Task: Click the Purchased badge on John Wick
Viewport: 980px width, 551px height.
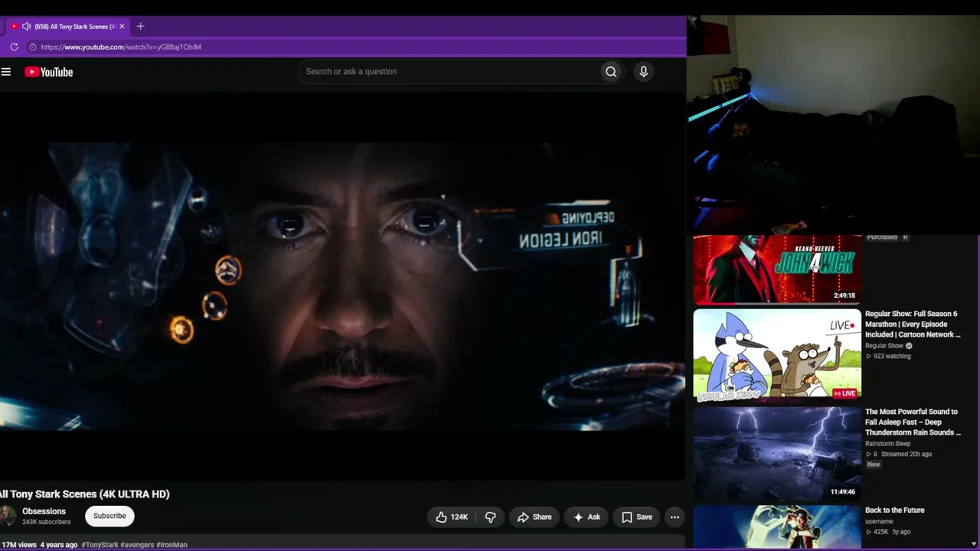Action: pyautogui.click(x=882, y=238)
